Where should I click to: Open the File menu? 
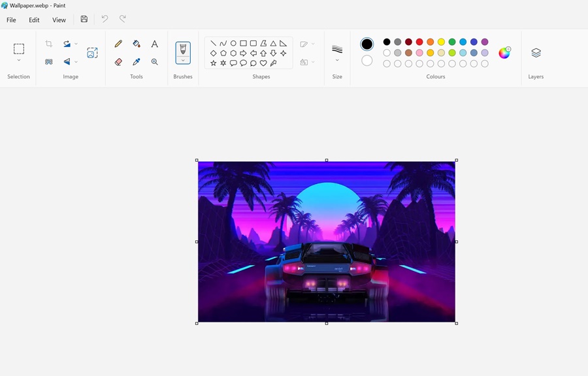tap(11, 20)
